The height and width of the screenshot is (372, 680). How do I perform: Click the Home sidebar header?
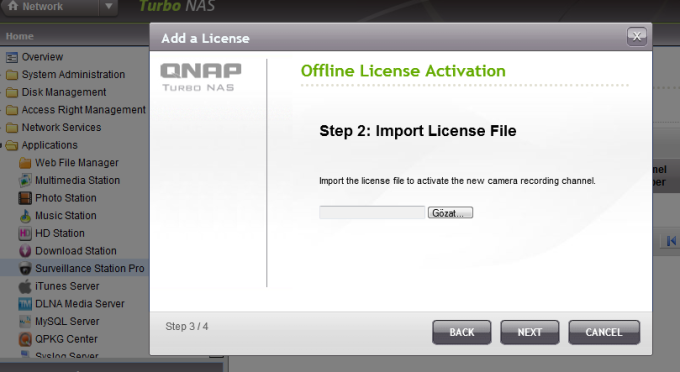pyautogui.click(x=20, y=36)
